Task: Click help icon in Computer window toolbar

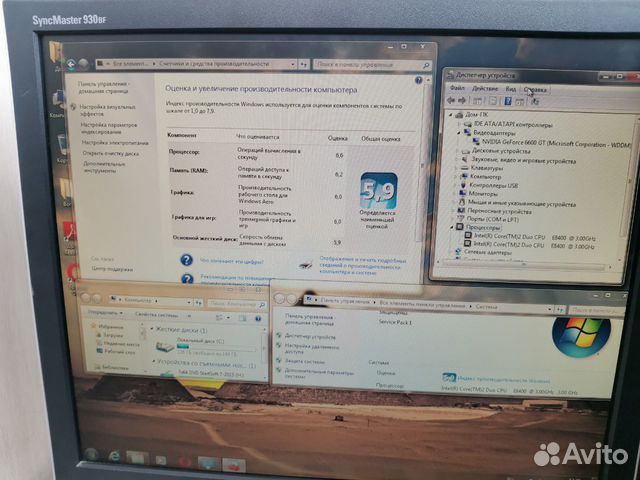Action: pos(258,318)
